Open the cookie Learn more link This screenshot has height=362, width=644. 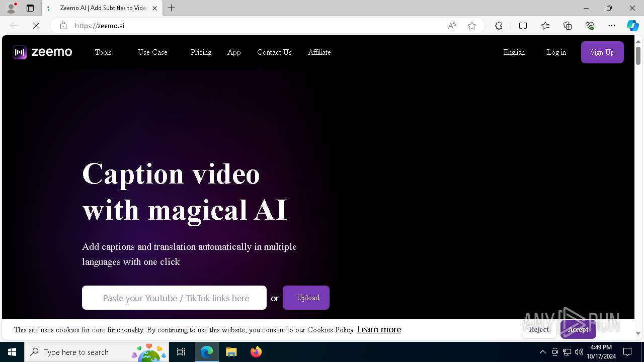point(379,330)
